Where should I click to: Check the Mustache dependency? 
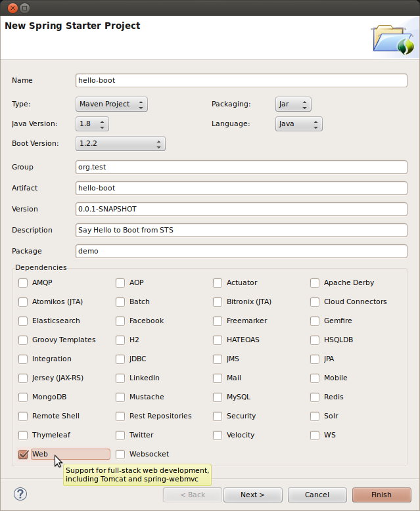pyautogui.click(x=120, y=397)
